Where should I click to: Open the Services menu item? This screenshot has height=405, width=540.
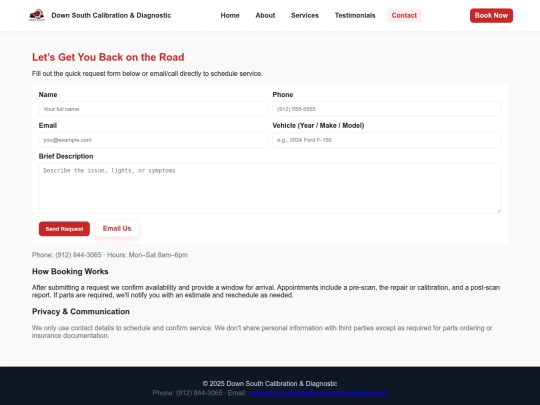[x=305, y=15]
